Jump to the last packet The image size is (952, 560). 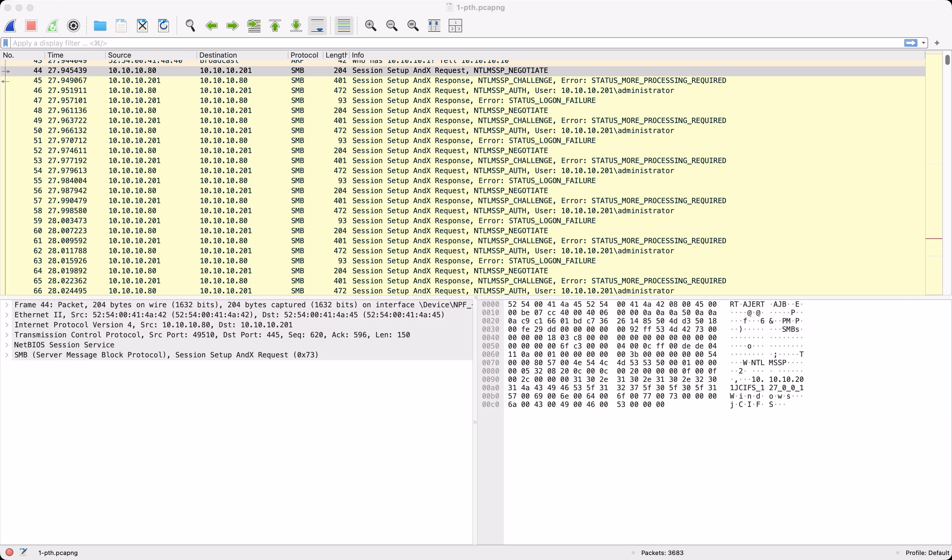(296, 26)
